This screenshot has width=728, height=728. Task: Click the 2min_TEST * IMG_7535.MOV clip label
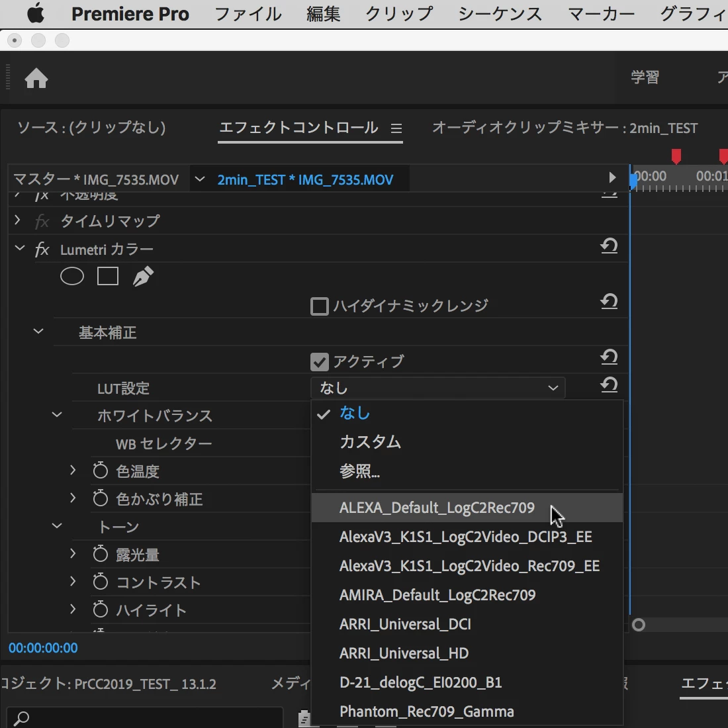[306, 179]
